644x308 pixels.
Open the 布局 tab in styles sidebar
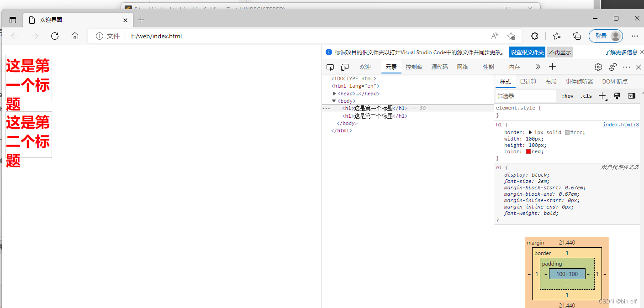(x=551, y=81)
